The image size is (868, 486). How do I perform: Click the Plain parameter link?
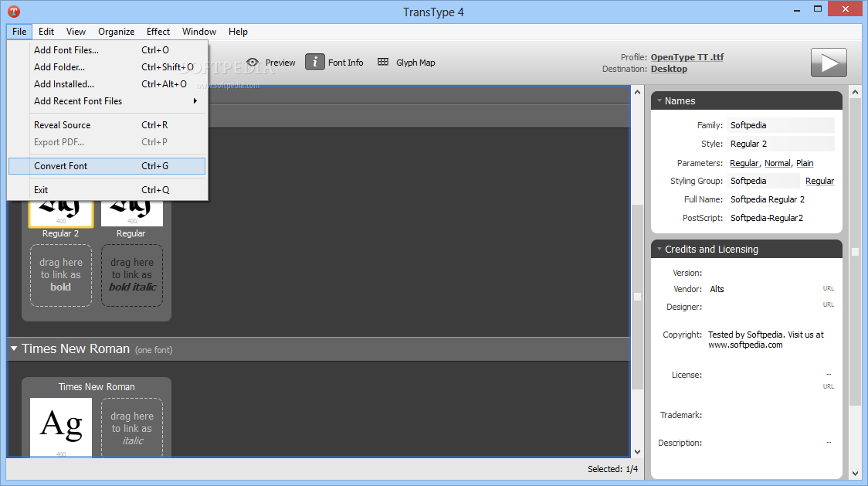tap(805, 163)
